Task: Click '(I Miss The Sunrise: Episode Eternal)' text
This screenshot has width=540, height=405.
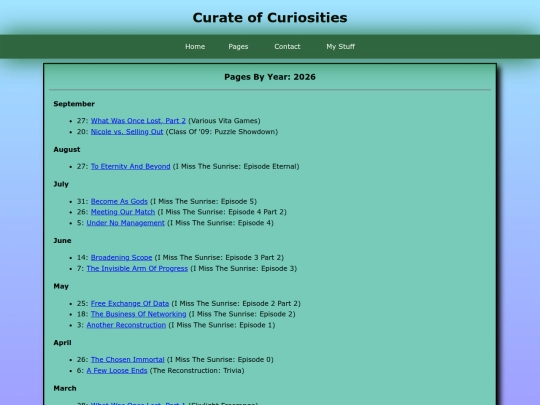Action: [236, 167]
